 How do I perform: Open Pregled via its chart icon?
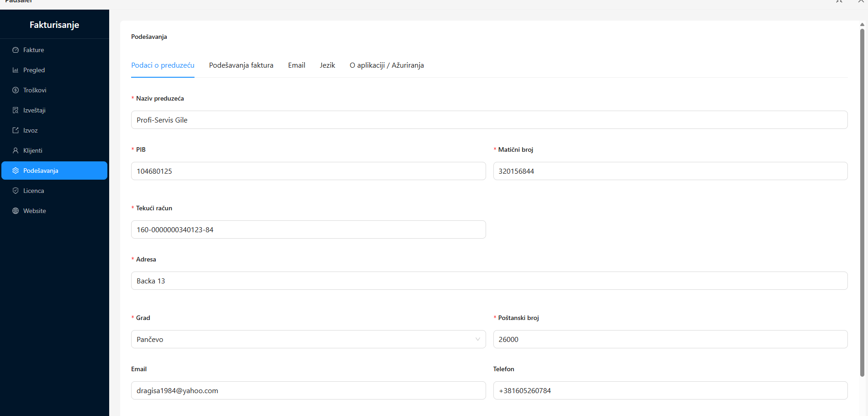point(16,70)
